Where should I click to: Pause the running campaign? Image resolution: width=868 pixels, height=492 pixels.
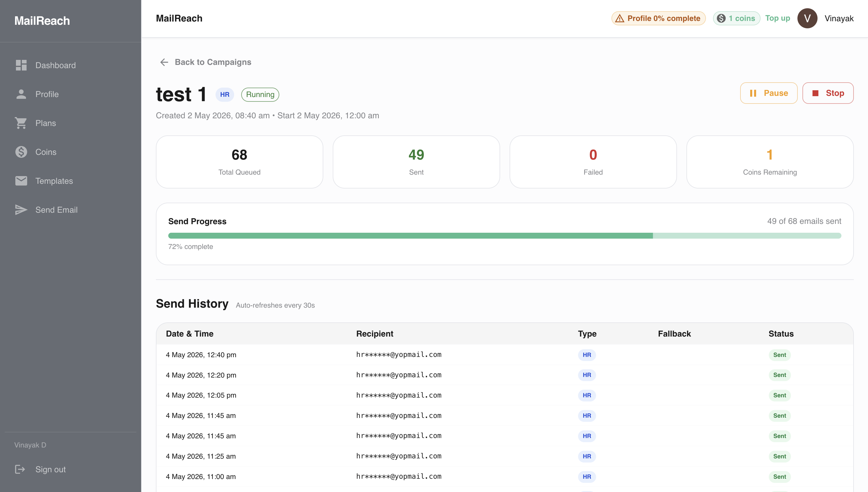point(769,93)
